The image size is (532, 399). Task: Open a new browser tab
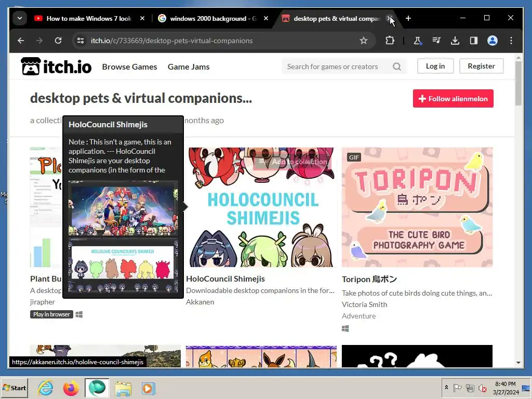[x=408, y=18]
